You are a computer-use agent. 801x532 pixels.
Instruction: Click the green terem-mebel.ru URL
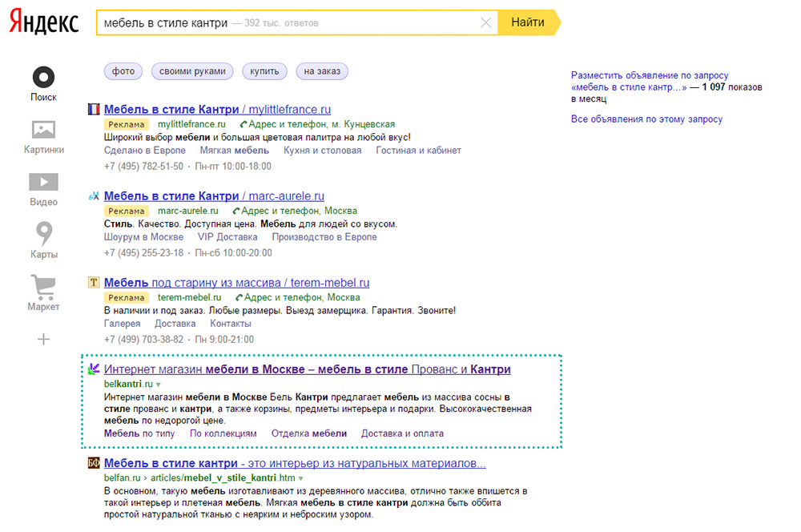190,297
